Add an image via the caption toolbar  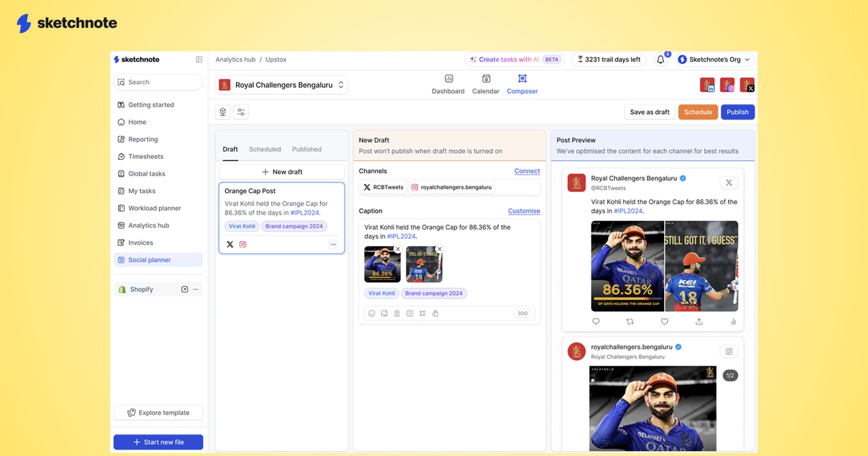pyautogui.click(x=384, y=314)
